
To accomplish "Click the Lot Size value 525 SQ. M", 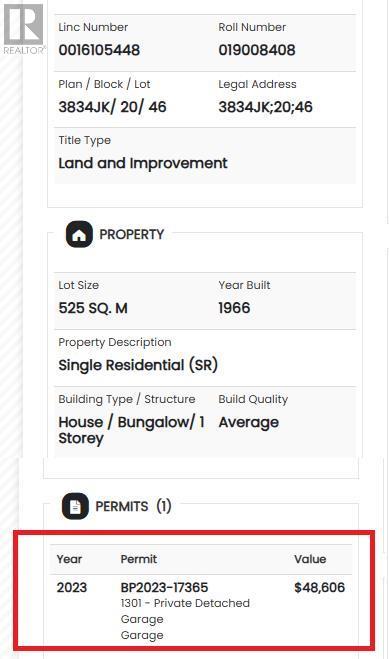I will 93,308.
